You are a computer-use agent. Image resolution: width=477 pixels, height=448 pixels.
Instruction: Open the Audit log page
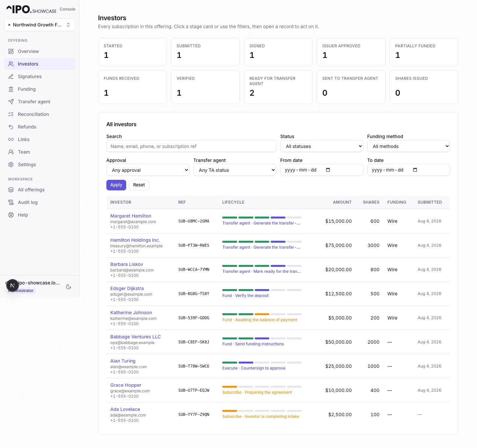[39, 202]
